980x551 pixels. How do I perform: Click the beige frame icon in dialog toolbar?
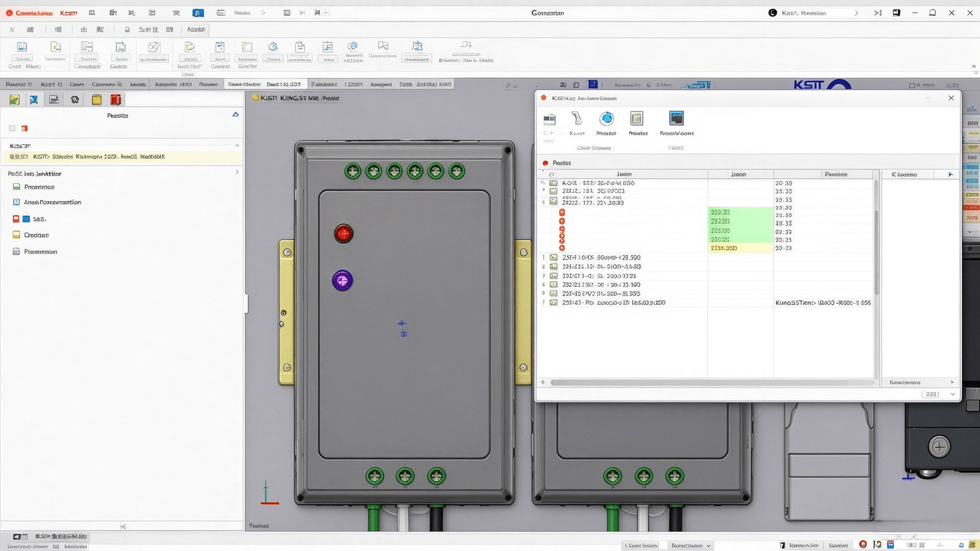click(x=636, y=118)
